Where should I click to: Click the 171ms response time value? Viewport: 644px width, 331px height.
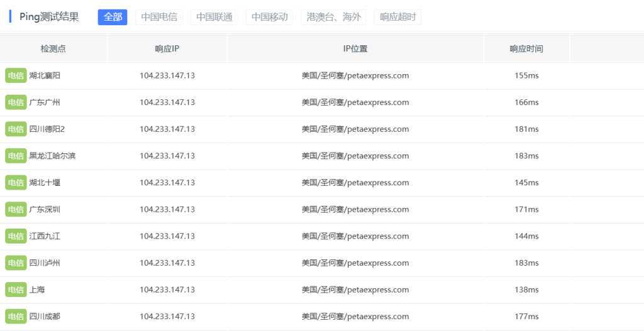tap(526, 210)
